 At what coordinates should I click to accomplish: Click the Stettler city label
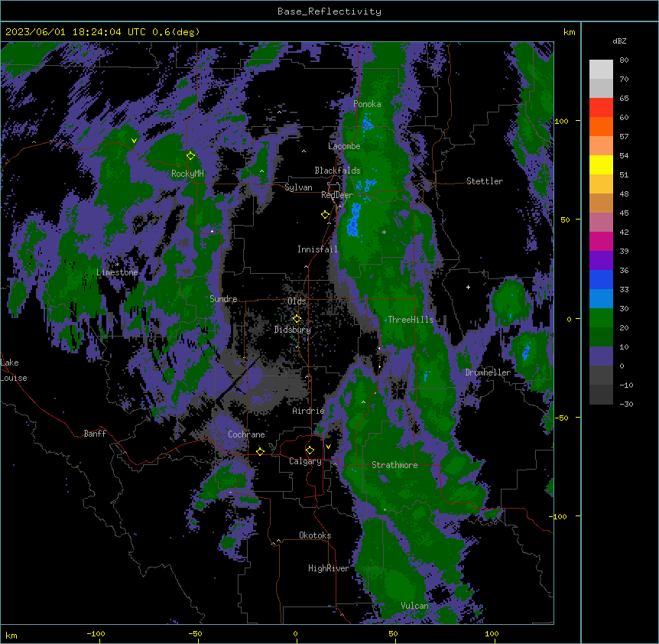click(x=485, y=181)
